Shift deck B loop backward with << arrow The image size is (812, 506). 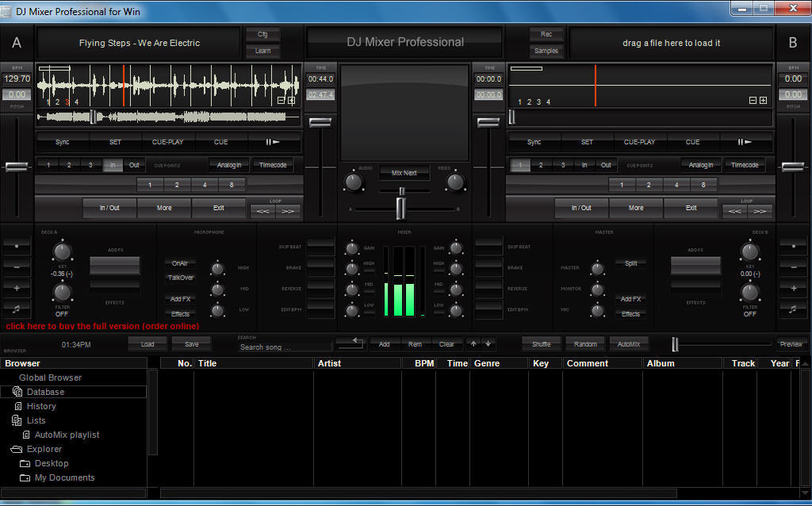(x=735, y=211)
